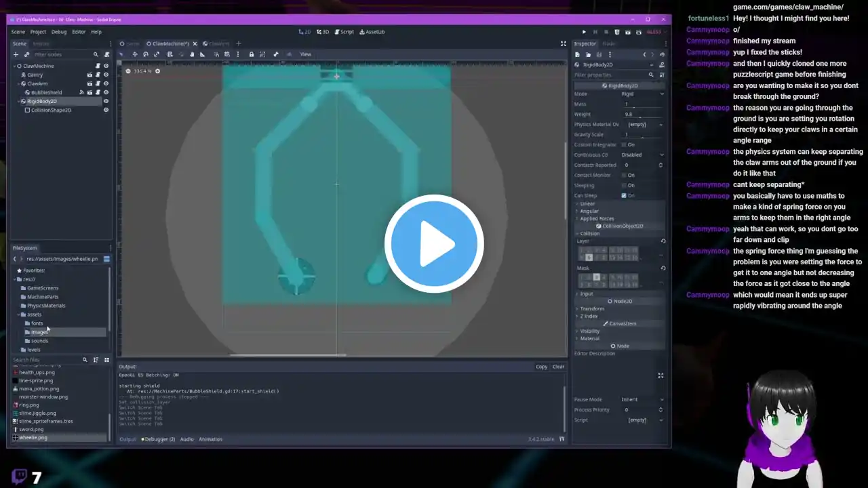Viewport: 868px width, 488px height.
Task: Open the script attached to Gantry node
Action: coord(98,75)
